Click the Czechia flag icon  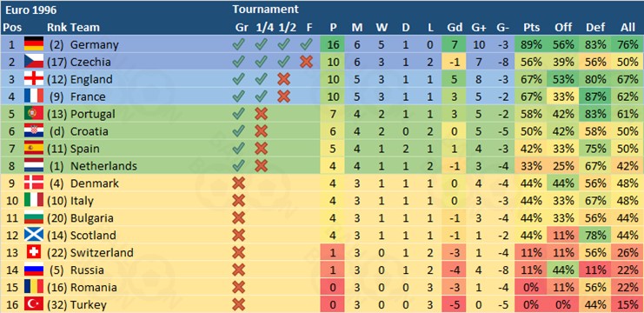click(x=34, y=62)
